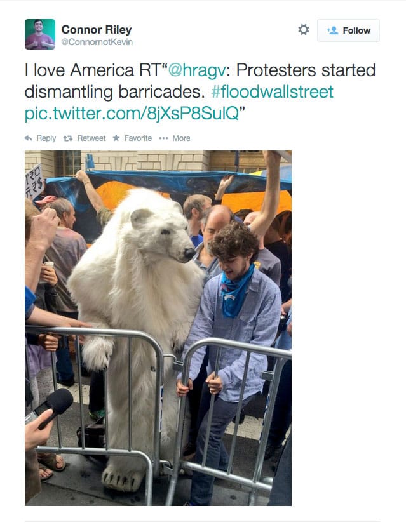Open the More dots menu icon
Viewport: 406px width, 532px height.
click(163, 138)
